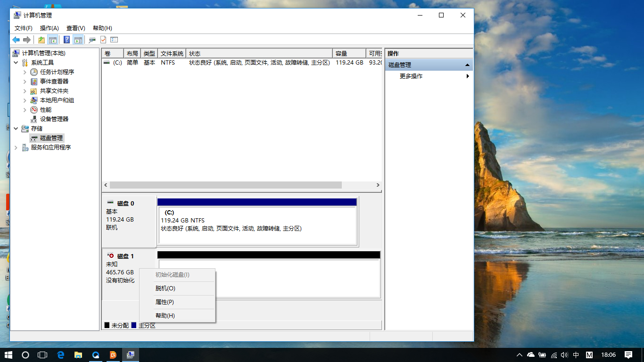Open Cortana search circle on taskbar
644x362 pixels.
25,355
